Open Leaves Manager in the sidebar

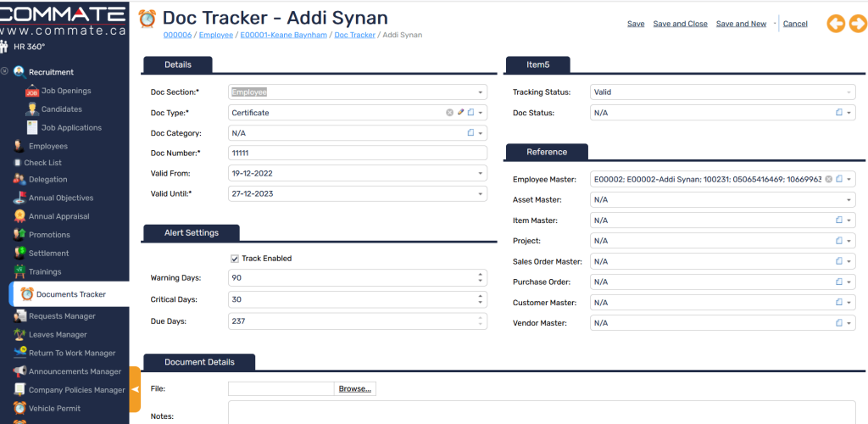[x=57, y=335]
